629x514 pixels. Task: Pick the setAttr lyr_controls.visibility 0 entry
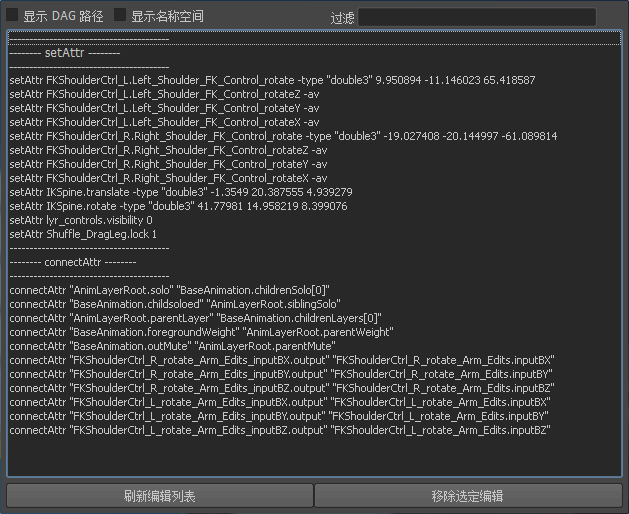tap(81, 220)
